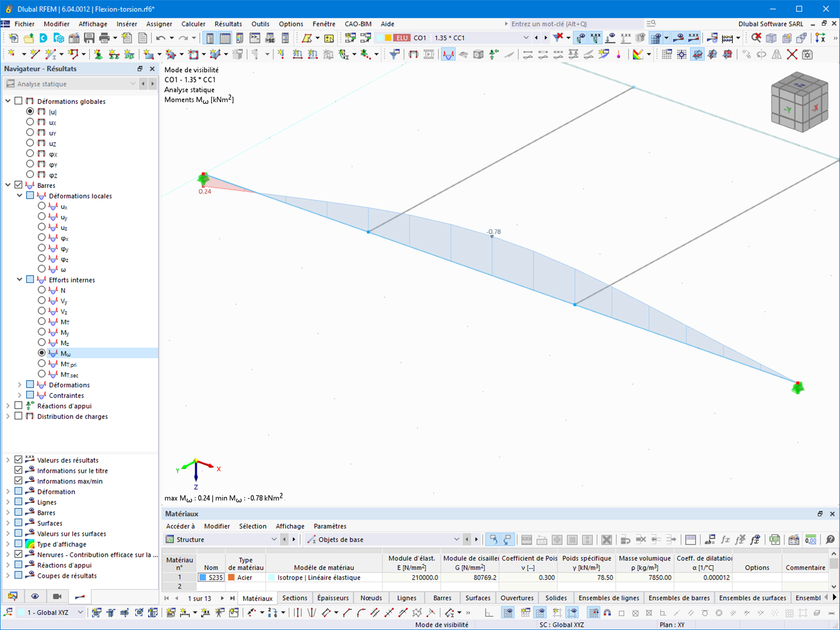Click the fx formula icon in Matériaux toolbar
The width and height of the screenshot is (840, 630).
[725, 540]
